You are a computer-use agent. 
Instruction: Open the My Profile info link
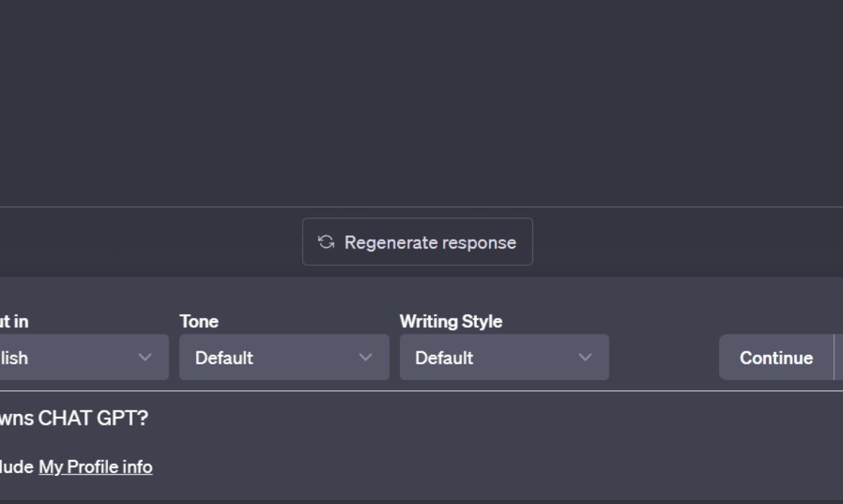[x=96, y=467]
